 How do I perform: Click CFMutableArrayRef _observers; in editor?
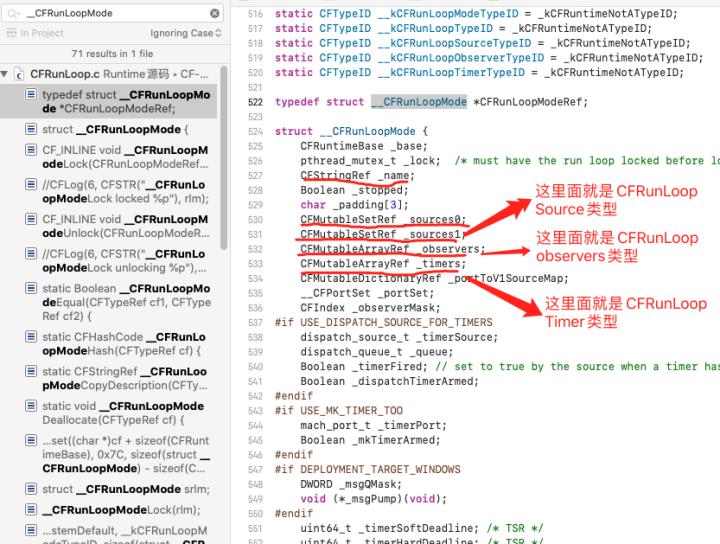point(393,249)
